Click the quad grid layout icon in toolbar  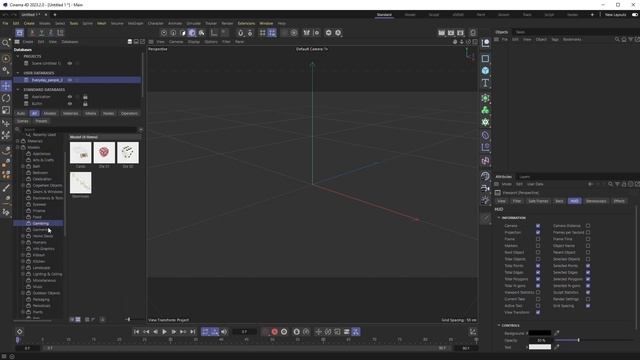tap(262, 33)
